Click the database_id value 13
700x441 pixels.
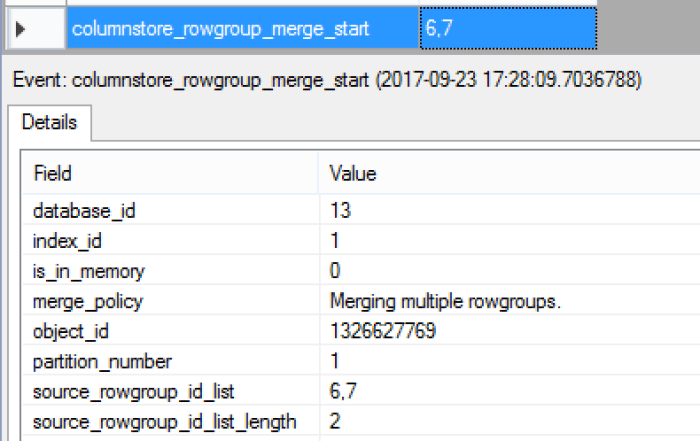[340, 211]
